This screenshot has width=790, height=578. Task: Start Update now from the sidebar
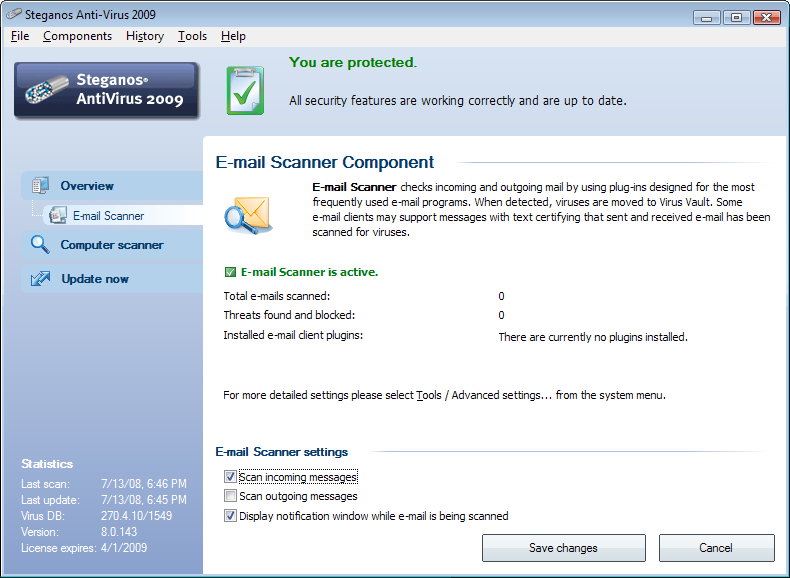coord(112,279)
